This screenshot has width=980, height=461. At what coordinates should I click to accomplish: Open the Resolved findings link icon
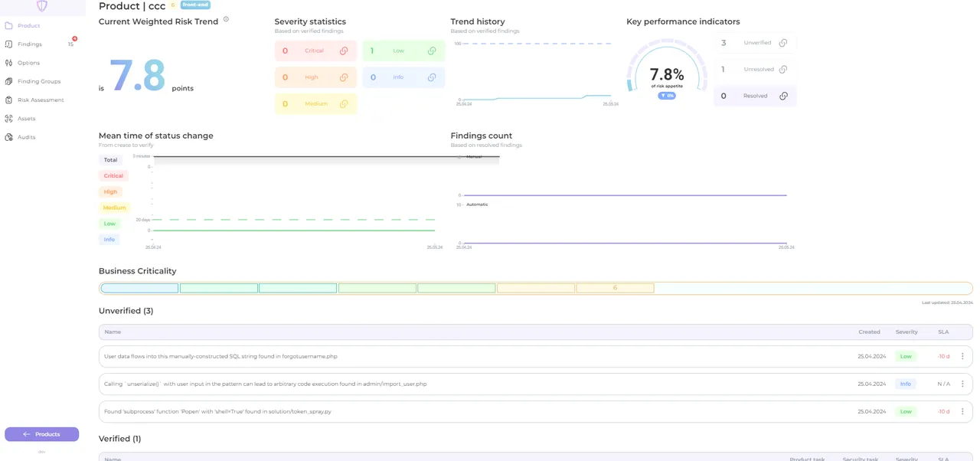pyautogui.click(x=782, y=96)
